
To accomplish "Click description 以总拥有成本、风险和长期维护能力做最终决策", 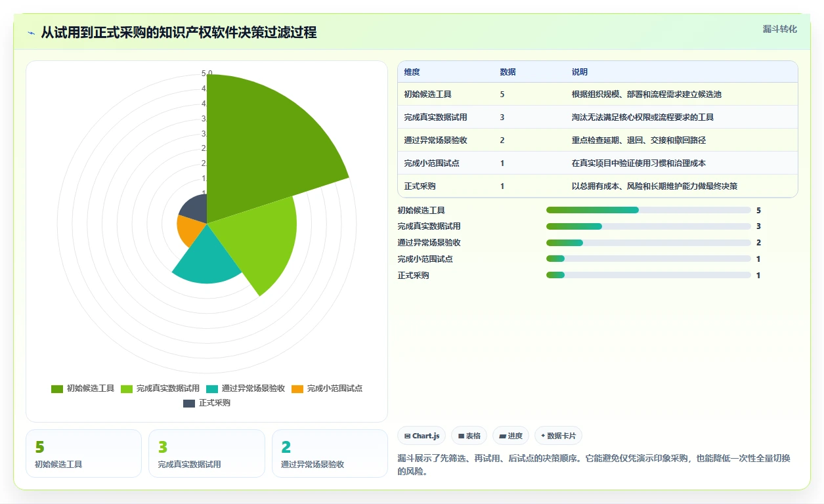I will click(655, 186).
